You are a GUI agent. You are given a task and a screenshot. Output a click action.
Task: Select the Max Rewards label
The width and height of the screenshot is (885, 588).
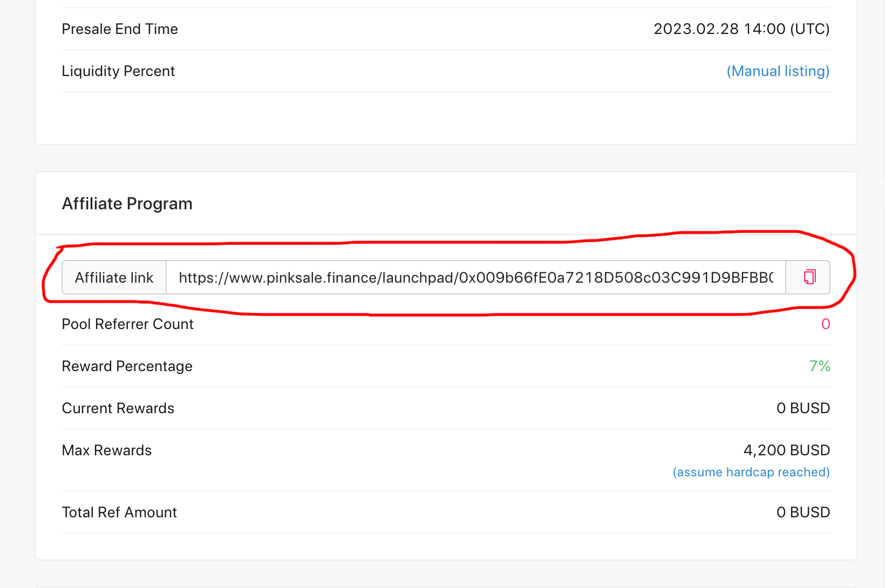[x=107, y=450]
